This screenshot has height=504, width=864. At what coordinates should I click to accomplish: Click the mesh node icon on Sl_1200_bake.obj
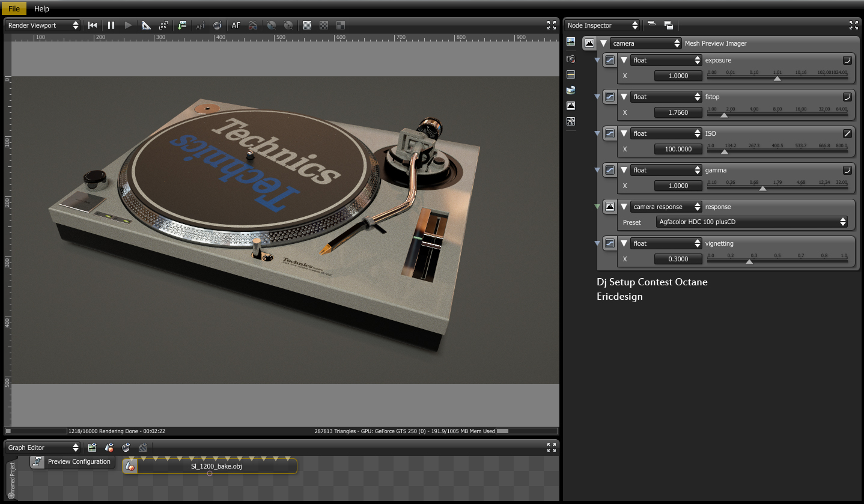pyautogui.click(x=130, y=466)
